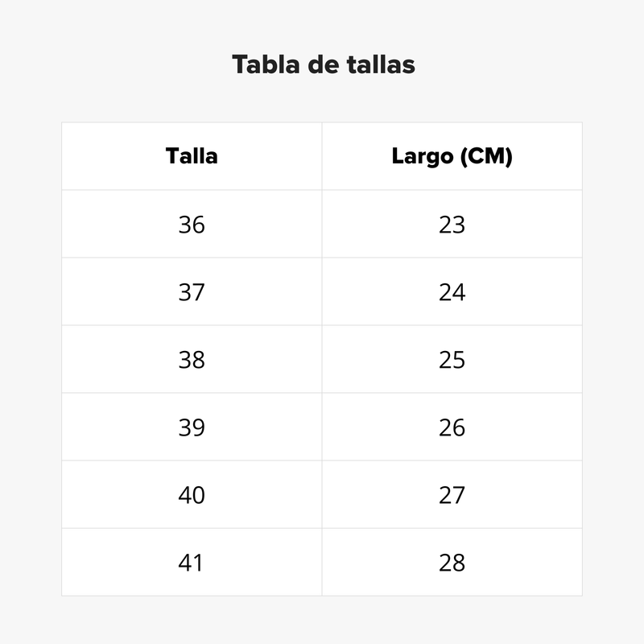The height and width of the screenshot is (644, 644).
Task: Pick the length value 26
Action: point(452,427)
